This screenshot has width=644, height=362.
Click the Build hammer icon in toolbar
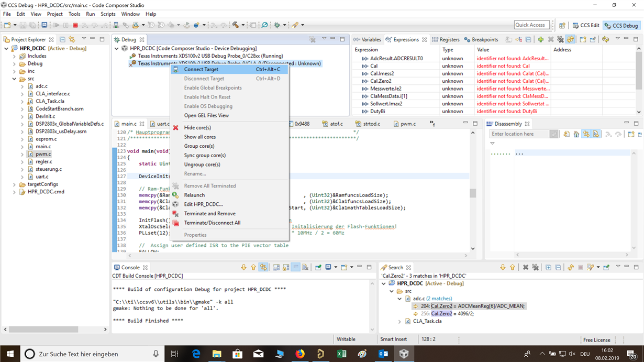[x=236, y=25]
